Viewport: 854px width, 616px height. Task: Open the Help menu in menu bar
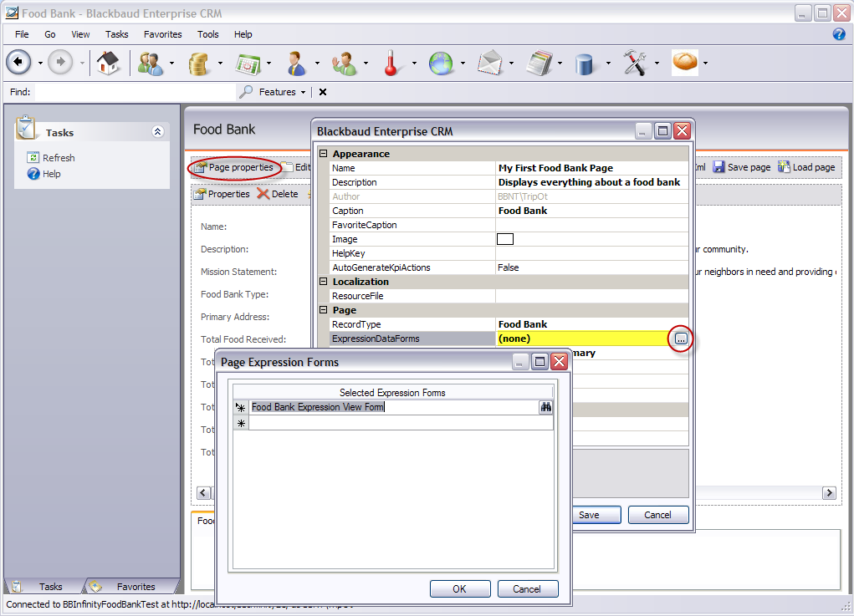point(243,34)
